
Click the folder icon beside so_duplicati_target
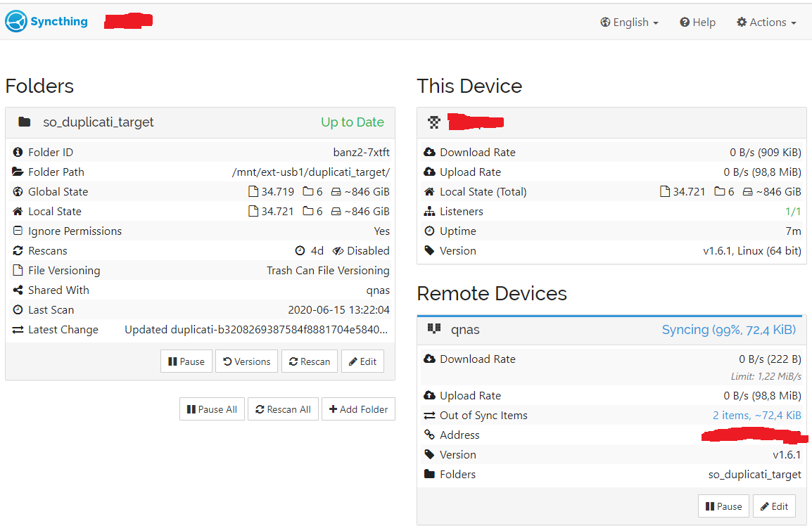point(25,122)
